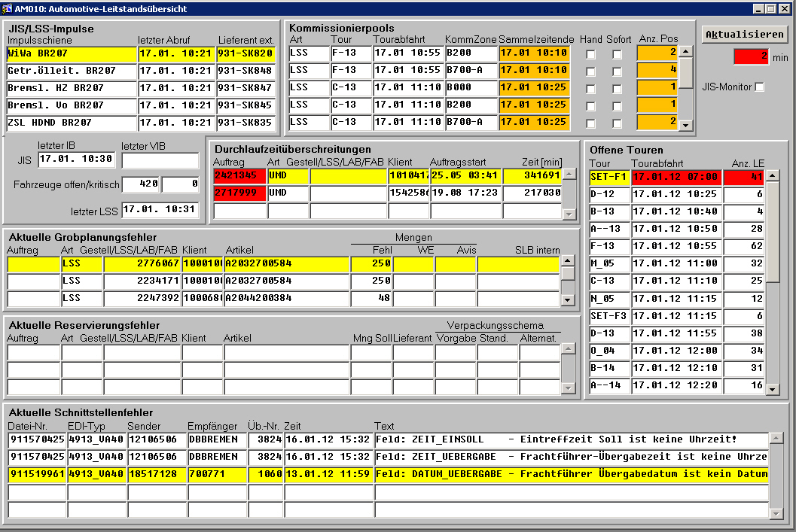Select tour SET-F1 in Offene Touren
This screenshot has height=532, width=796.
tap(608, 178)
